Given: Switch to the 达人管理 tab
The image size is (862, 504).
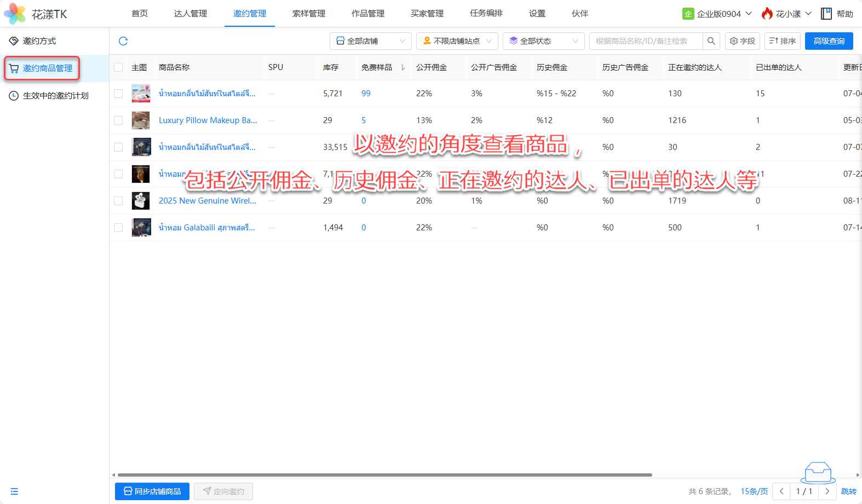Looking at the screenshot, I should pos(191,14).
